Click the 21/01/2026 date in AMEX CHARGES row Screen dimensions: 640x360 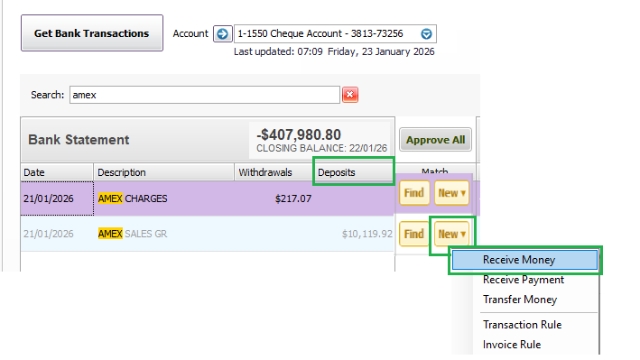coord(48,199)
